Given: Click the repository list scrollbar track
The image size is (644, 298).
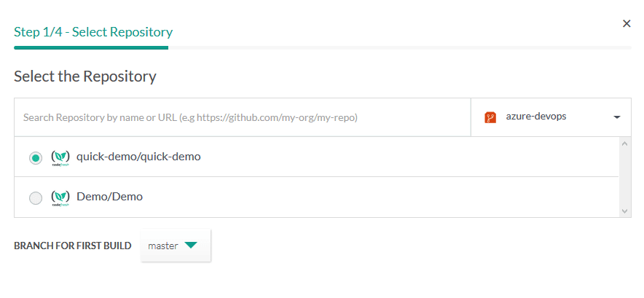Looking at the screenshot, I should 625,177.
